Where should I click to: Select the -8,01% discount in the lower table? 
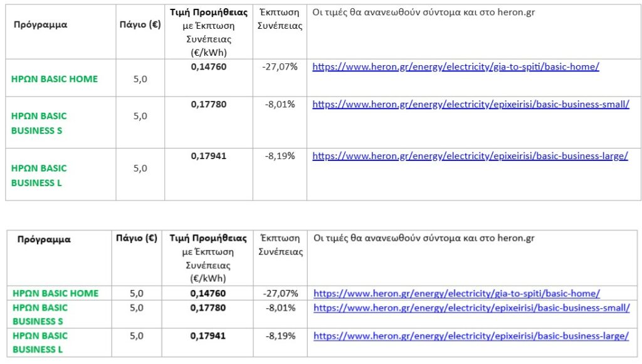(x=280, y=308)
